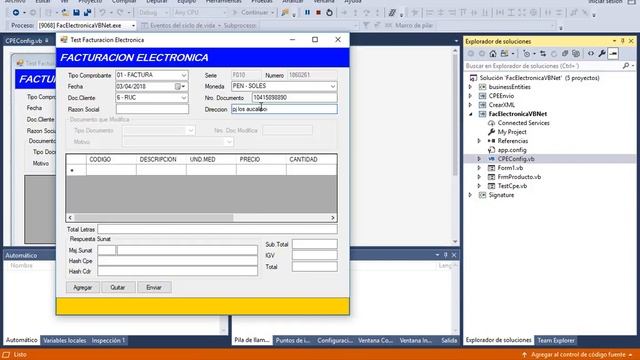Click the DESCRIPCION column header
The width and height of the screenshot is (640, 360).
pos(161,160)
